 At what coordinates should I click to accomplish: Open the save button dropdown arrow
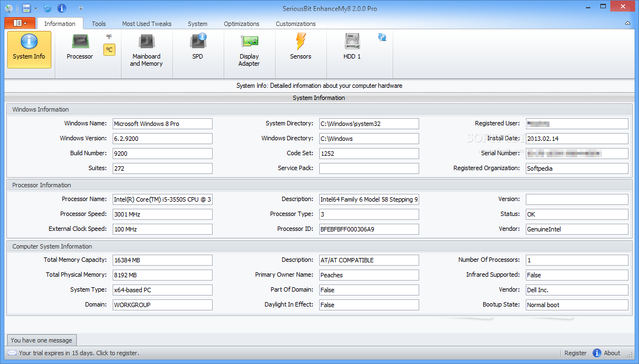[35, 8]
